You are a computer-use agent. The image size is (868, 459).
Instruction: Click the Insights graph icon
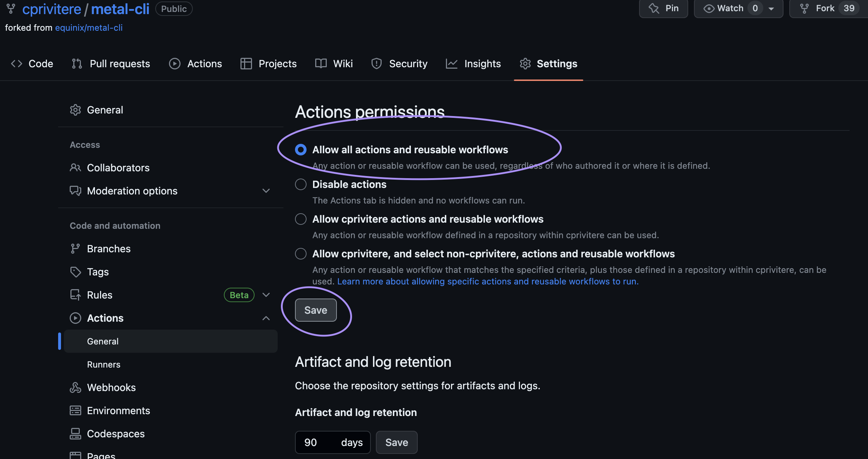(452, 64)
